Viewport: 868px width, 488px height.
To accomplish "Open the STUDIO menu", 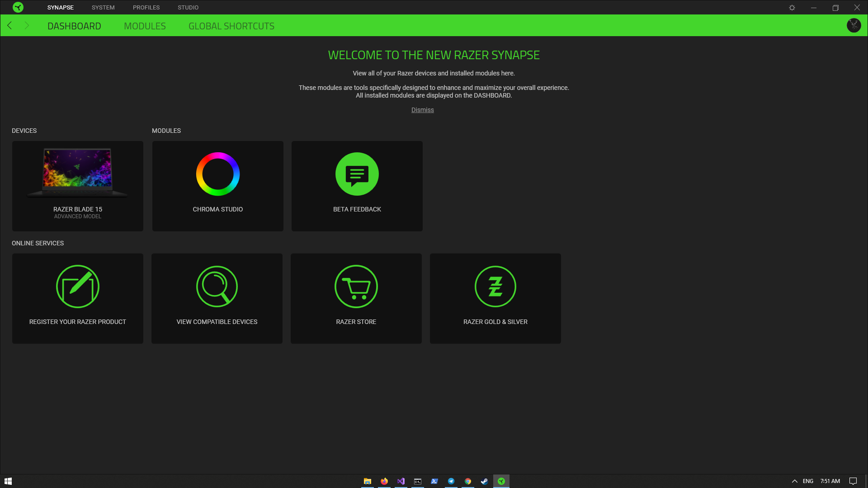I will pyautogui.click(x=188, y=7).
